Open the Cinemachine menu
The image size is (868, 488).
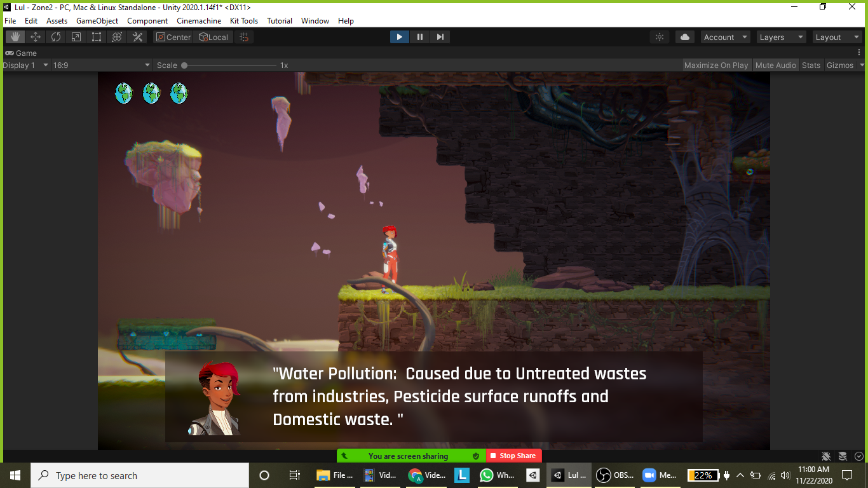199,20
